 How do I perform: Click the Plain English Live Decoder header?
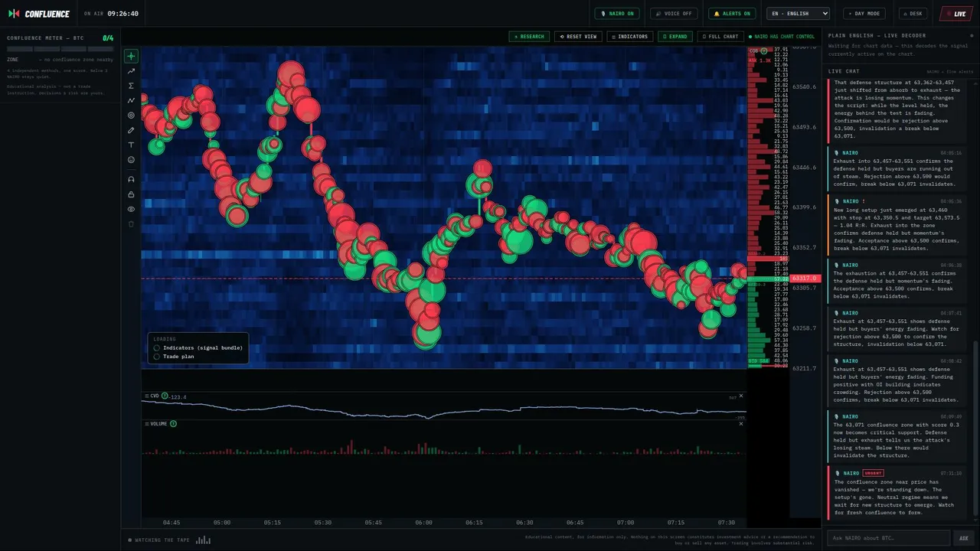tap(877, 35)
